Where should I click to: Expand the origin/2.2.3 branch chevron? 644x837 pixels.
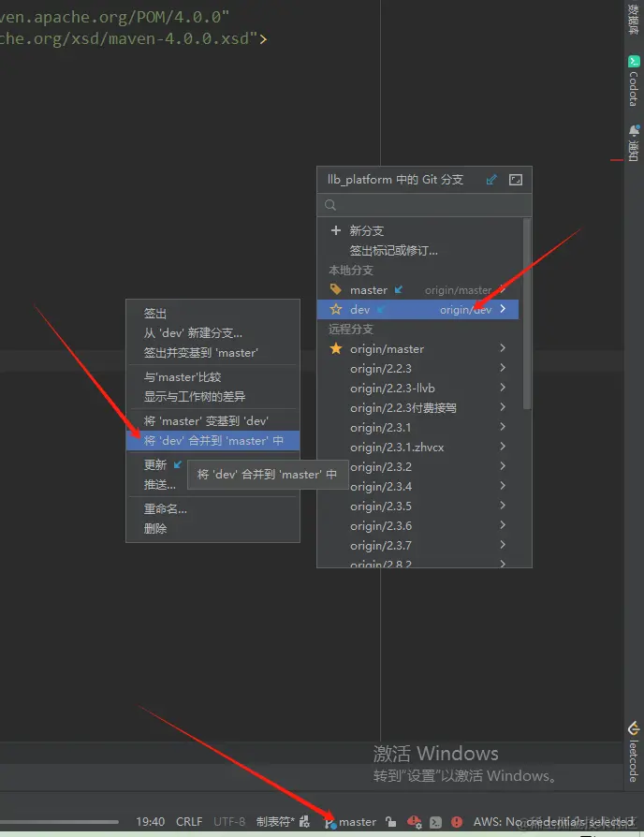503,368
